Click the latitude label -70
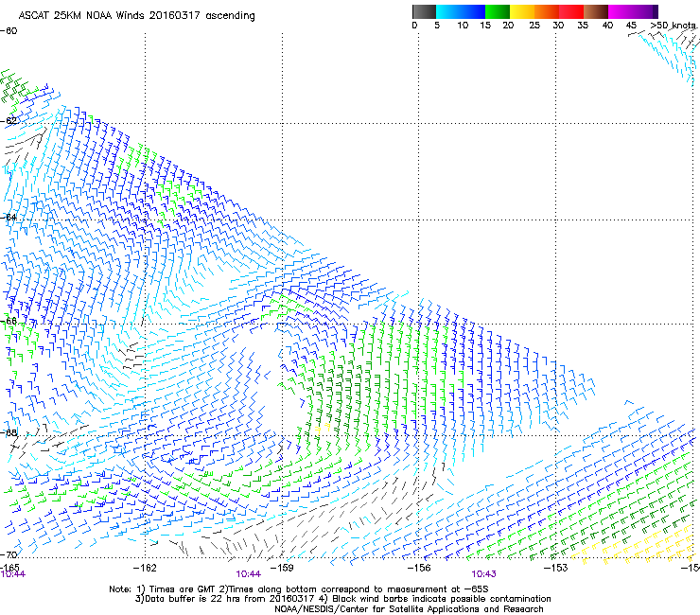700x615 pixels. point(9,554)
